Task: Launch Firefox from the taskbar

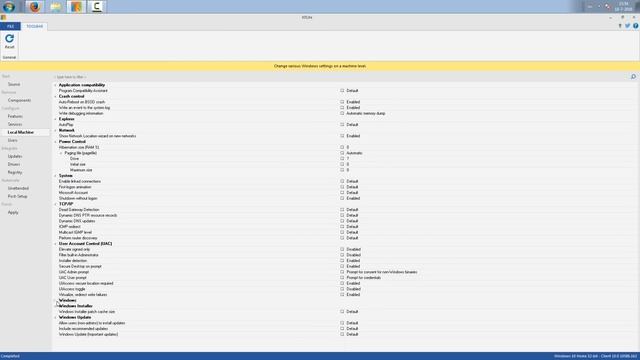Action: (x=35, y=7)
